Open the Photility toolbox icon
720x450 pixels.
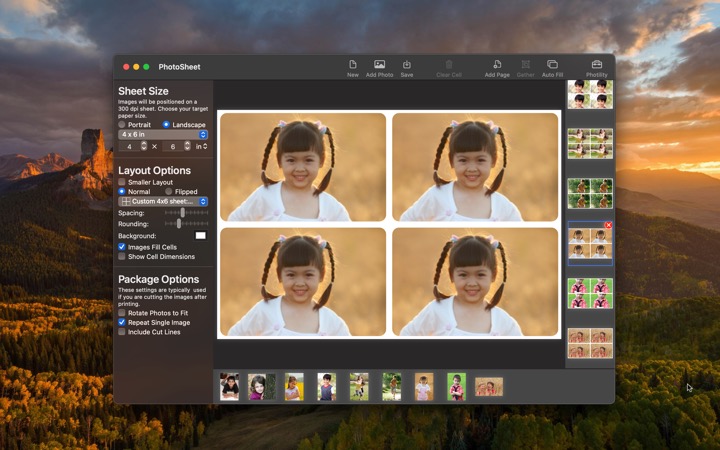click(x=596, y=64)
